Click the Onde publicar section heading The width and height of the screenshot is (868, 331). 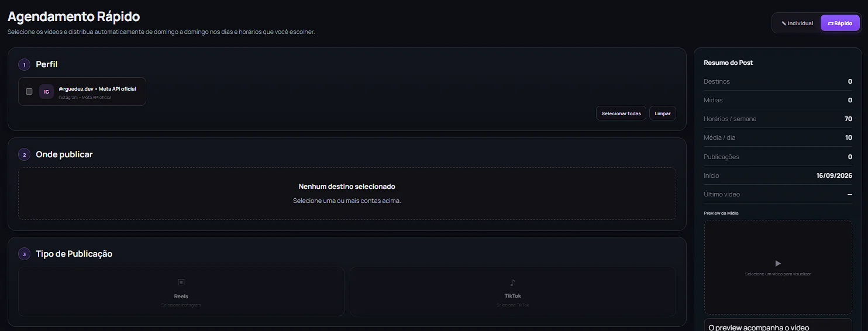[x=64, y=154]
